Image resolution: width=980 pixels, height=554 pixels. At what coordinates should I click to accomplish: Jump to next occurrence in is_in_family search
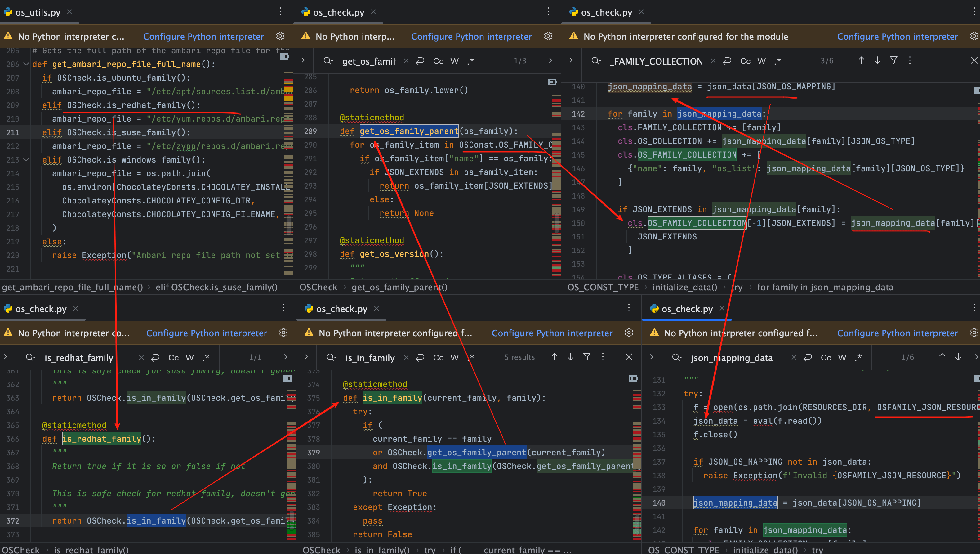click(570, 357)
